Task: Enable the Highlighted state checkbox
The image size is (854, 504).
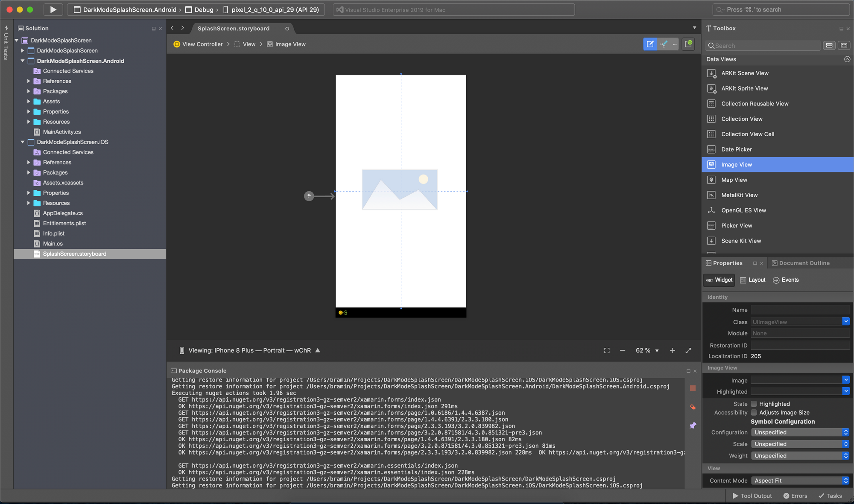Action: pos(754,404)
